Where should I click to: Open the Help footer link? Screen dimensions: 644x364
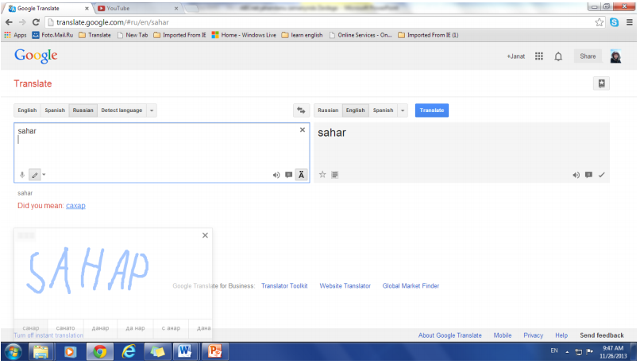[x=561, y=335]
